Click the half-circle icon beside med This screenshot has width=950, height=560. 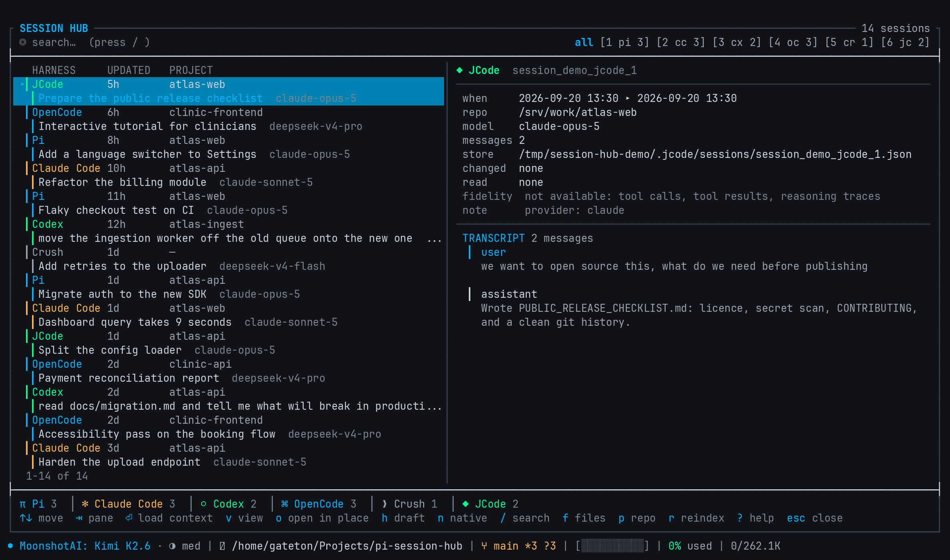[x=172, y=546]
